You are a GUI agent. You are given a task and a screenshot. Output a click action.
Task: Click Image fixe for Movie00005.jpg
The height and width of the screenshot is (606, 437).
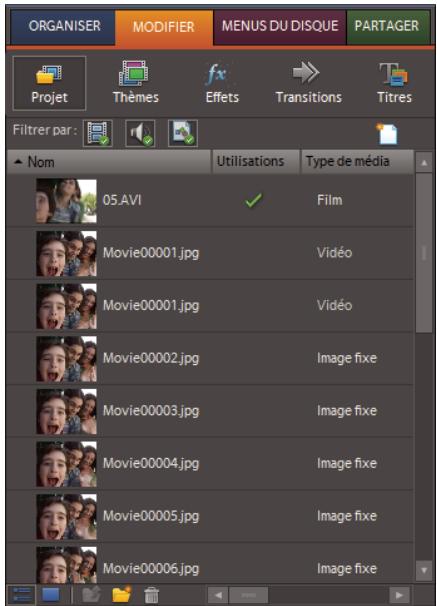click(347, 516)
